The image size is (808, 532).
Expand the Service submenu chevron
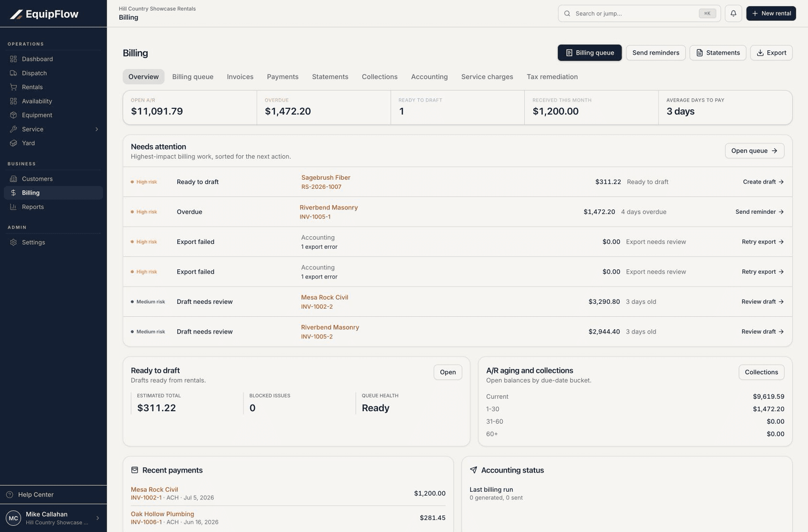97,129
